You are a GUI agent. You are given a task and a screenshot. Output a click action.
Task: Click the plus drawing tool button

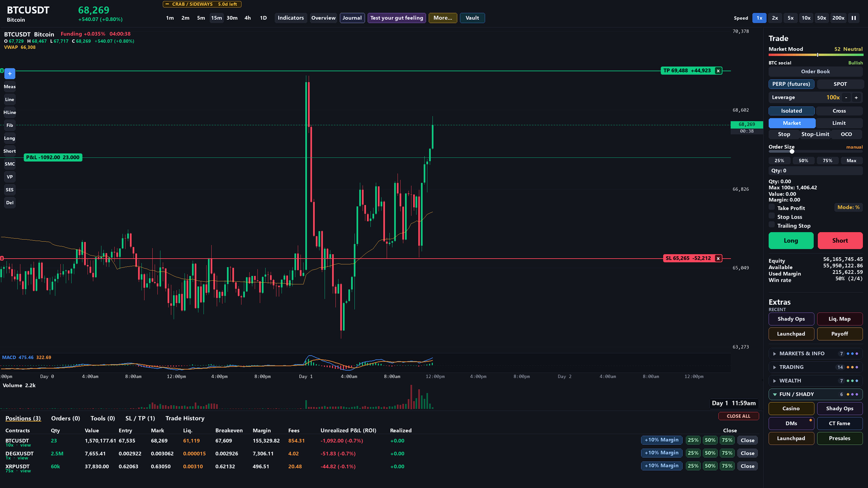[9, 74]
